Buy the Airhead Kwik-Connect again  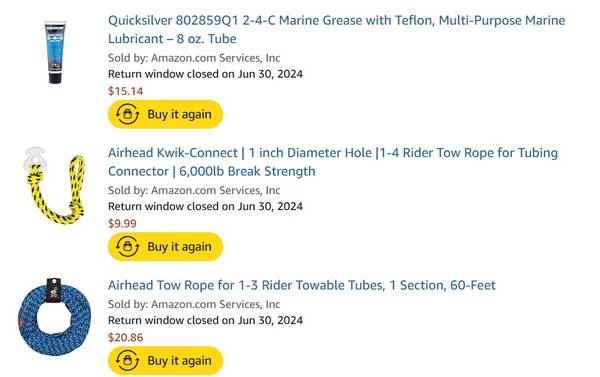[x=165, y=246]
